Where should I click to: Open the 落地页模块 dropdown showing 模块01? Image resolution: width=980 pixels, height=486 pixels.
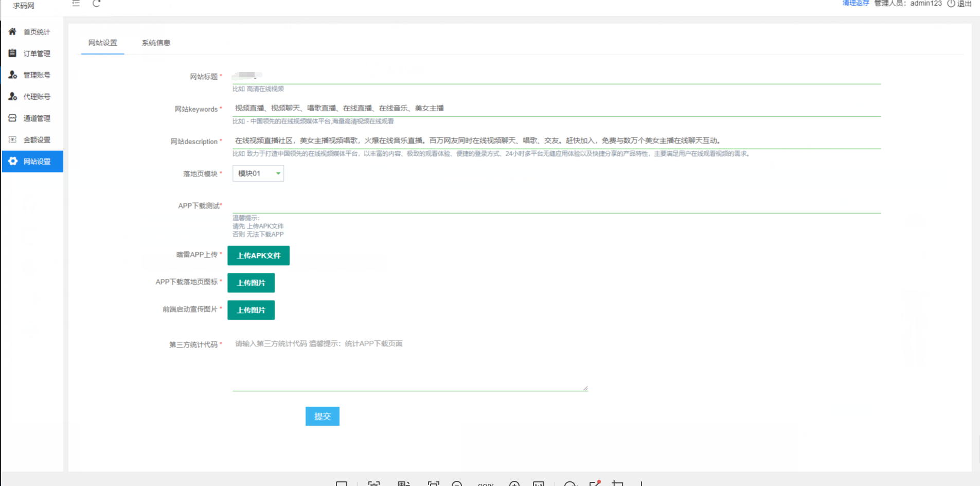(x=258, y=173)
